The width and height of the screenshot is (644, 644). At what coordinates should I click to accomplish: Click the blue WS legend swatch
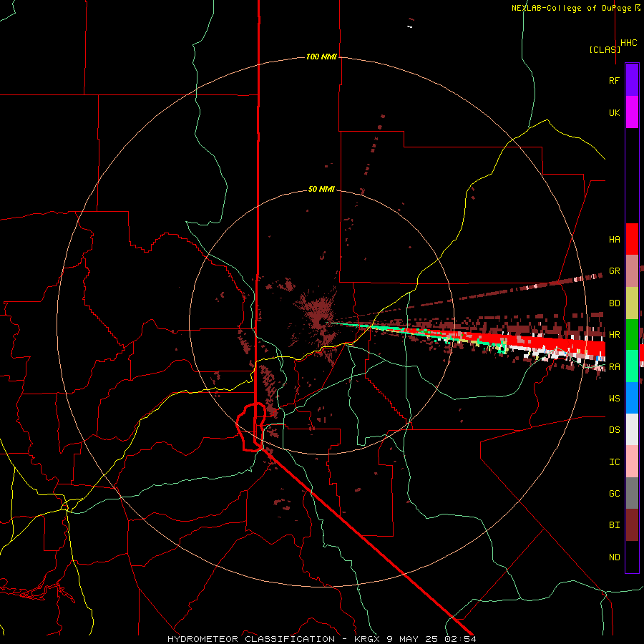click(632, 398)
